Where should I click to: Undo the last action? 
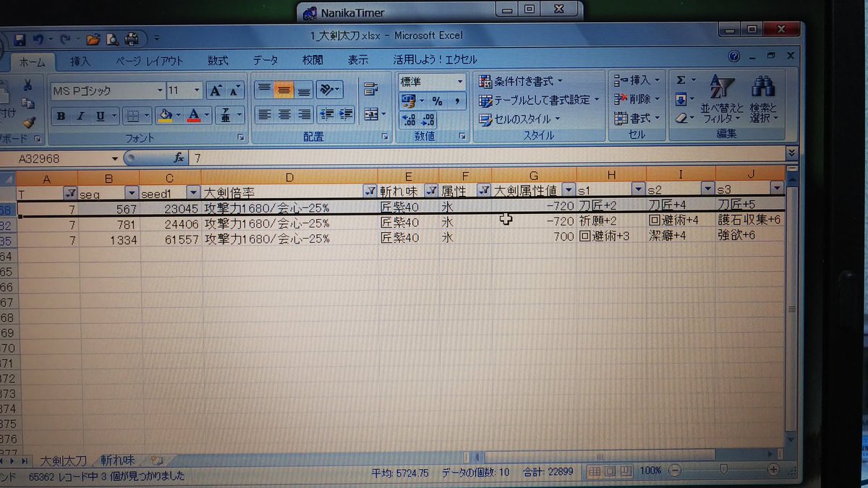(x=38, y=38)
